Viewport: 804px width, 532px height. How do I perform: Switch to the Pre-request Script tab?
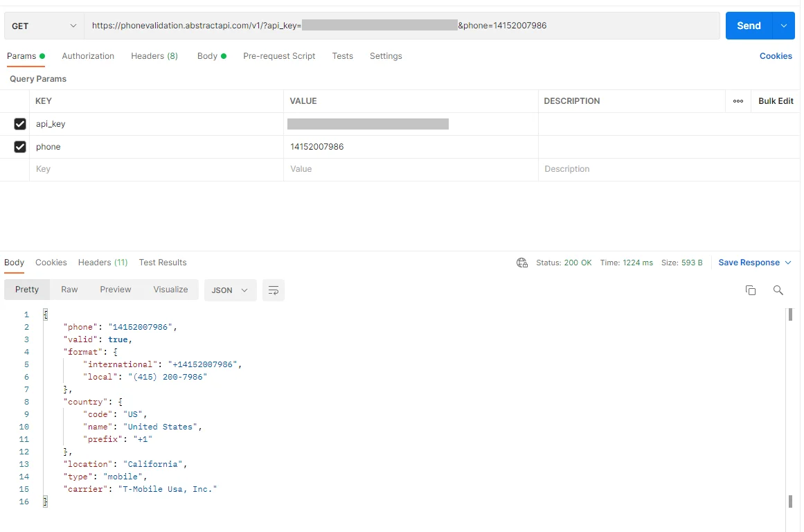(279, 56)
